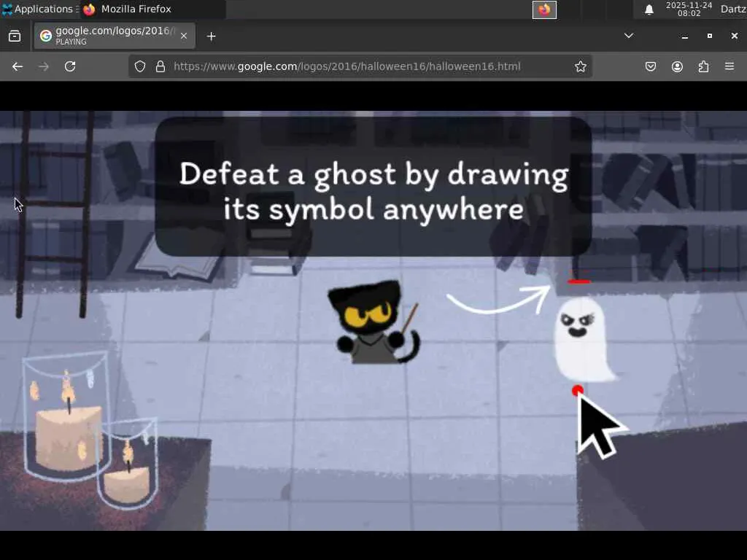Close the google.com/logos tab
Screen dimensions: 747x560
(184, 36)
